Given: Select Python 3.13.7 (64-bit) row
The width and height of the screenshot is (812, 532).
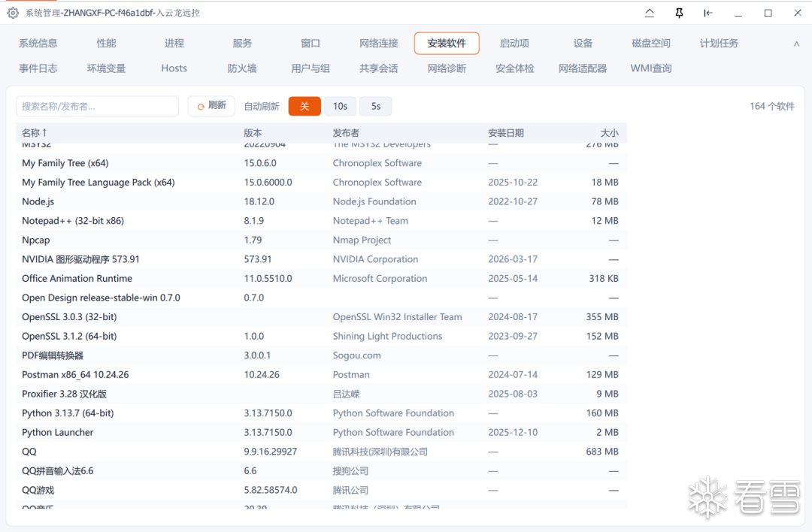Looking at the screenshot, I should 321,413.
